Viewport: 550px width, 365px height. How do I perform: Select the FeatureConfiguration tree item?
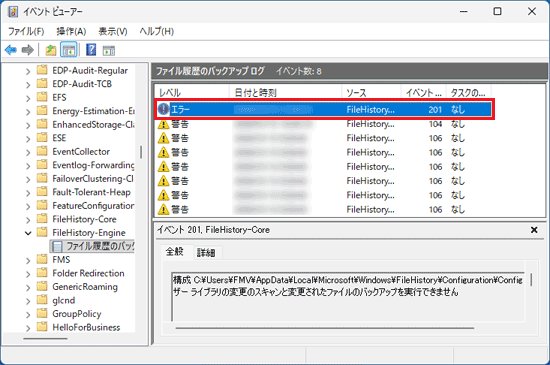93,206
